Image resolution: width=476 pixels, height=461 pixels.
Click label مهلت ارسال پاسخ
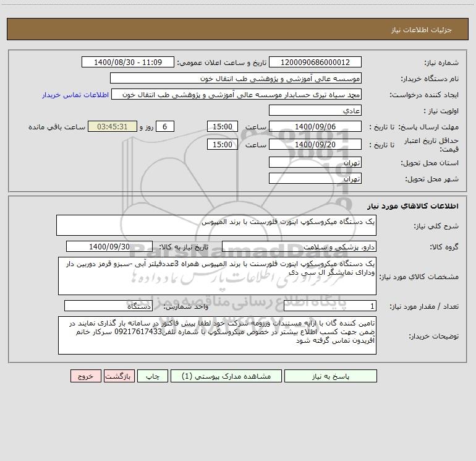428,127
